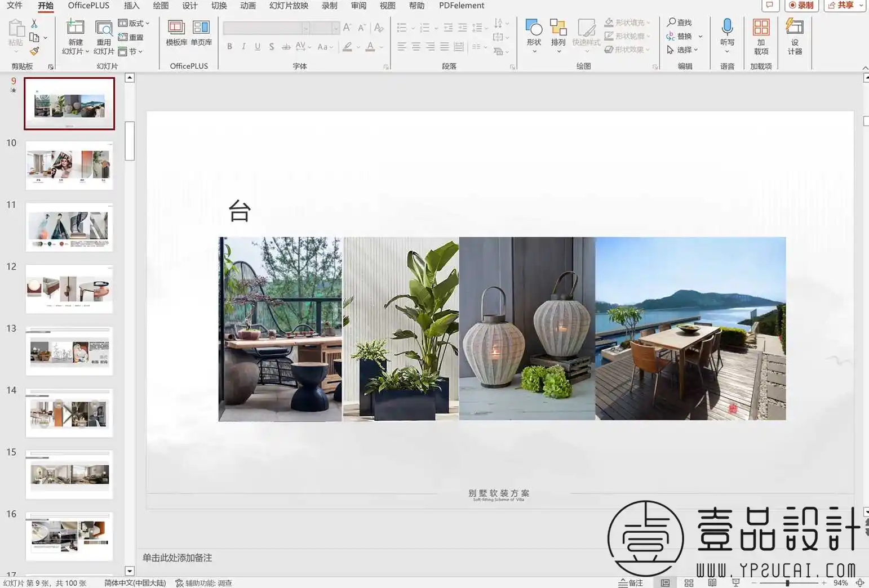Image resolution: width=869 pixels, height=588 pixels.
Task: Click the slide panel scroll down arrow
Action: [130, 571]
